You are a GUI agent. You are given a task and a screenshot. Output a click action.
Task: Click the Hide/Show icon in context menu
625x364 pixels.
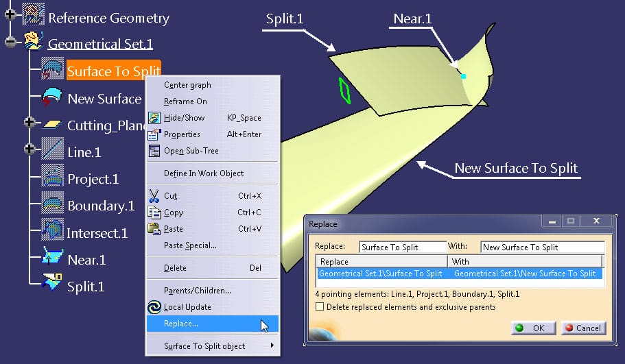154,118
